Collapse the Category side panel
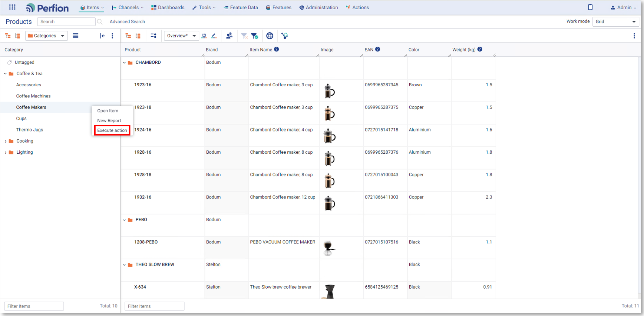Image resolution: width=644 pixels, height=316 pixels. 102,36
